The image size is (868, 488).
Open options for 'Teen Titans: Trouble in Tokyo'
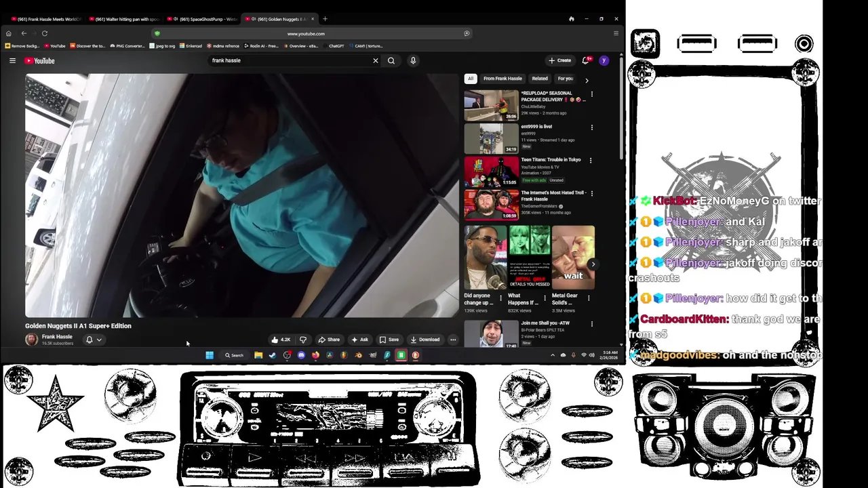pyautogui.click(x=590, y=161)
